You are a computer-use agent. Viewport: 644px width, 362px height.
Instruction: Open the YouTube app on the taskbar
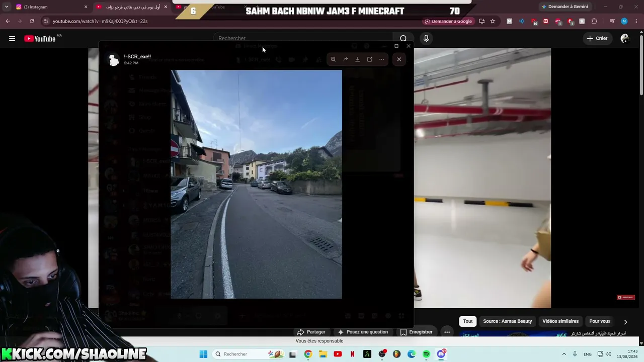click(x=338, y=354)
